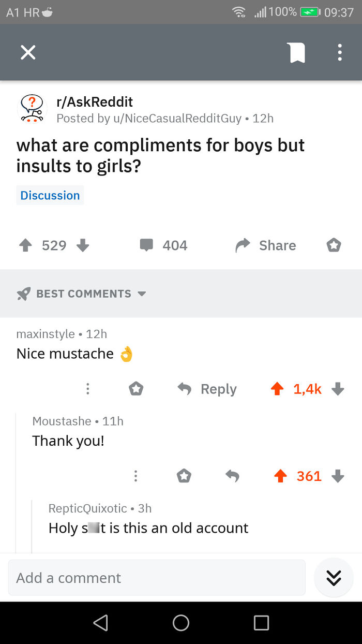Upvote Moustashe's reply
The image size is (362, 644).
tap(280, 476)
